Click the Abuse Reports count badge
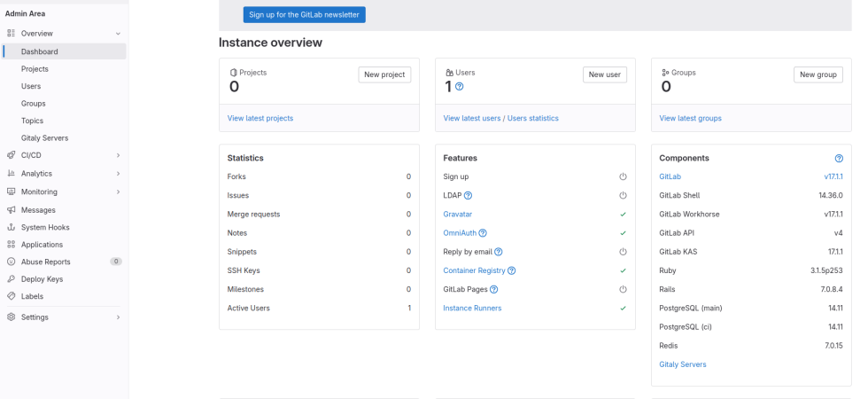The width and height of the screenshot is (868, 399). [116, 262]
